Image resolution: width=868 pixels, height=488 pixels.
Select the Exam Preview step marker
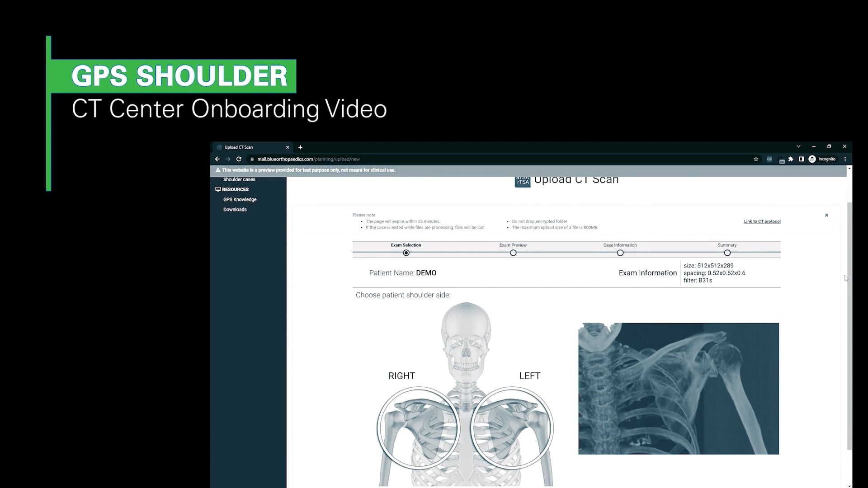(513, 253)
